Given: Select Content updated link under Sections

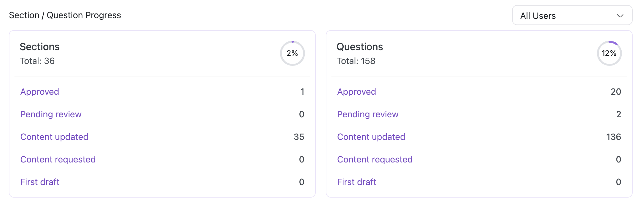Looking at the screenshot, I should (54, 137).
